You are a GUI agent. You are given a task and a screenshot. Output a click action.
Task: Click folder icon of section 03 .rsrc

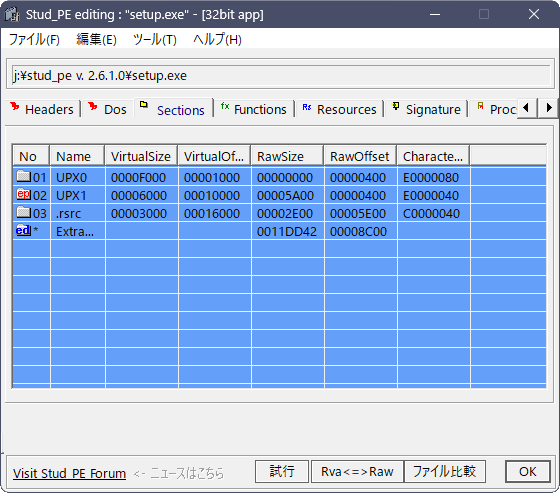click(x=24, y=212)
